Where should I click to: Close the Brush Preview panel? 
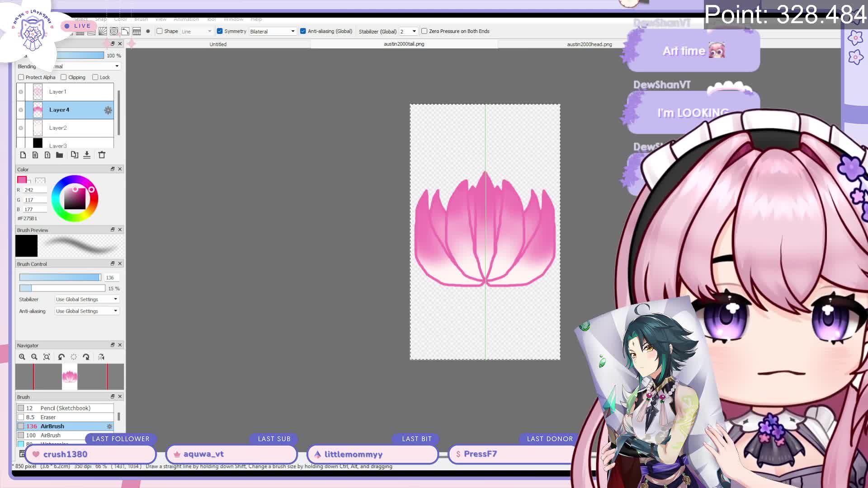120,230
